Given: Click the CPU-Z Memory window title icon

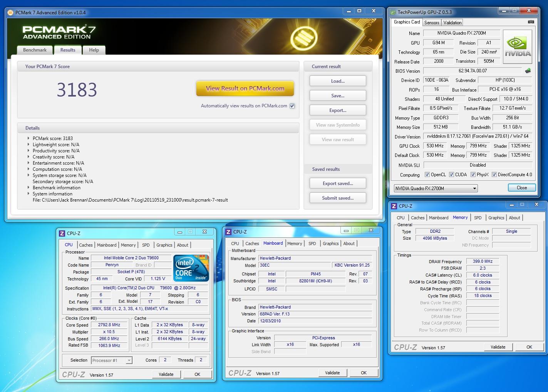Looking at the screenshot, I should [394, 206].
